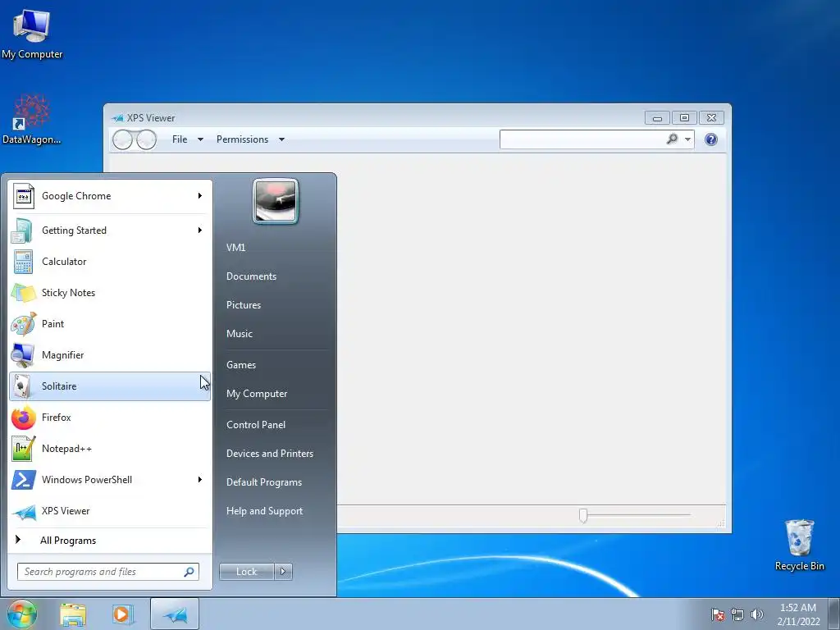Open XPS Viewer search options dropdown arrow
Screen dimensions: 840x630
click(x=687, y=139)
